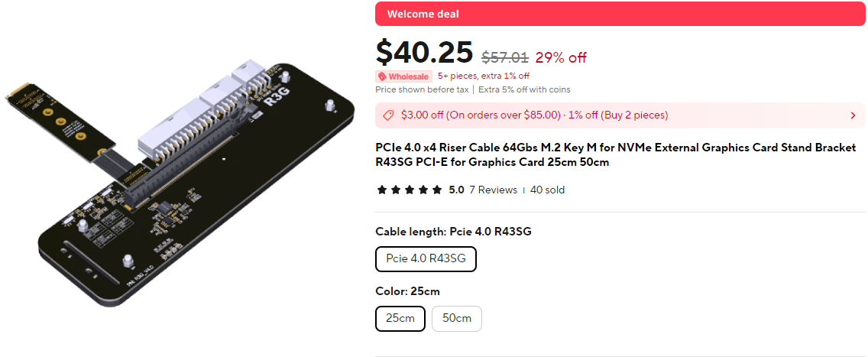Image resolution: width=868 pixels, height=357 pixels.
Task: Click the first rating star
Action: tap(381, 190)
